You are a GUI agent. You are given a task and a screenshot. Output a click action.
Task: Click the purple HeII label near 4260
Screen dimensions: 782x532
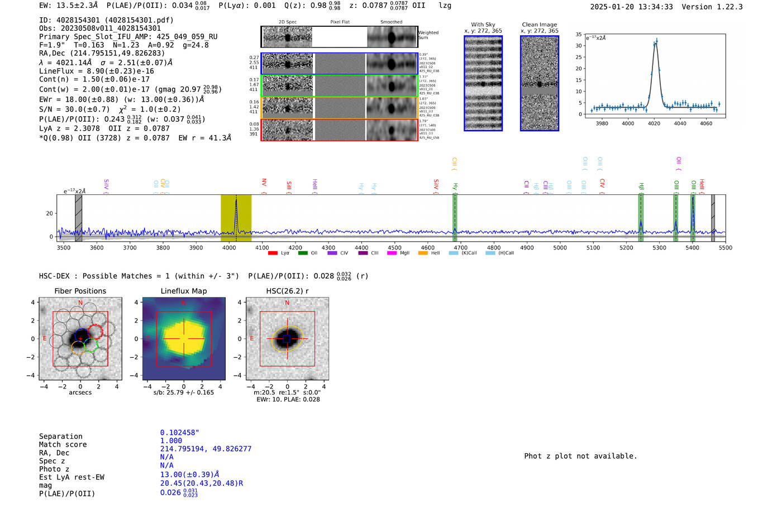314,186
